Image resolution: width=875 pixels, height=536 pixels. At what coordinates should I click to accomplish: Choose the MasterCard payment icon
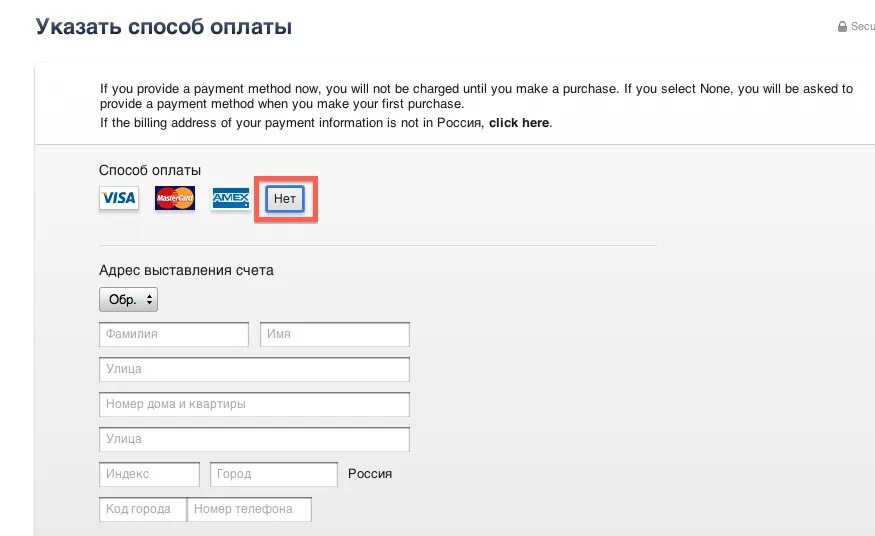tap(175, 198)
